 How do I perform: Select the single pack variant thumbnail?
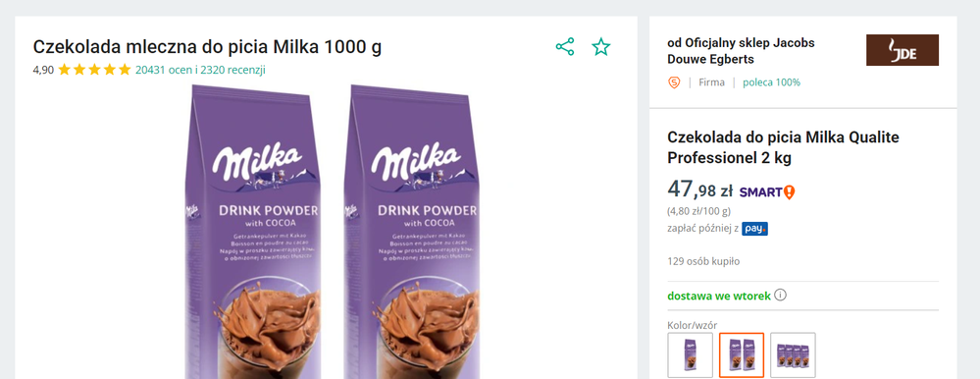(x=690, y=354)
